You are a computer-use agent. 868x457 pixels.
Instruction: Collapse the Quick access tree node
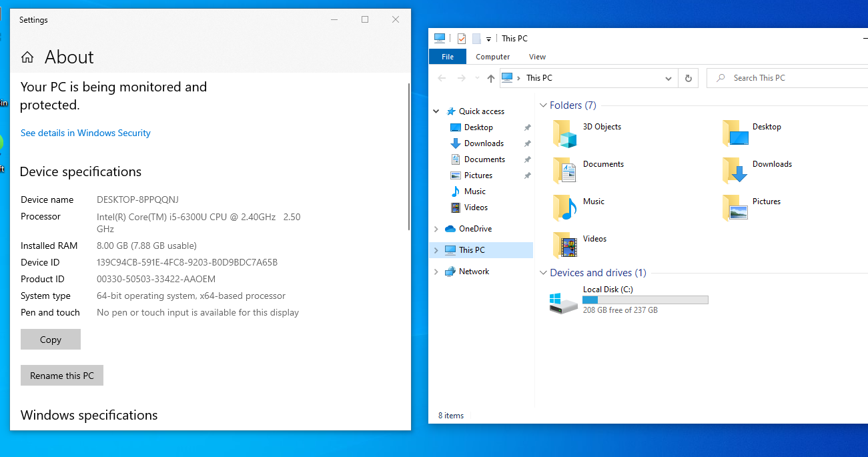pyautogui.click(x=436, y=111)
